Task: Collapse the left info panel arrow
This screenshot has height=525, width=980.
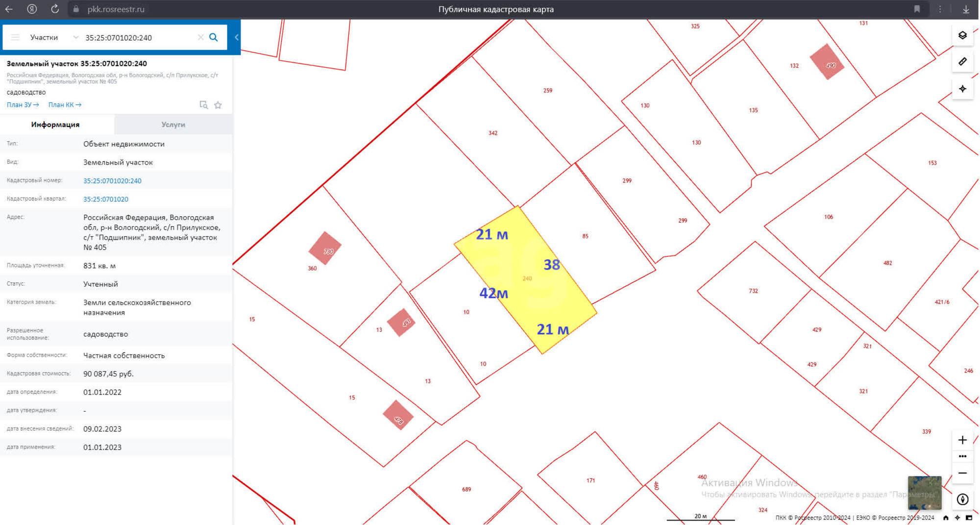Action: click(x=236, y=37)
